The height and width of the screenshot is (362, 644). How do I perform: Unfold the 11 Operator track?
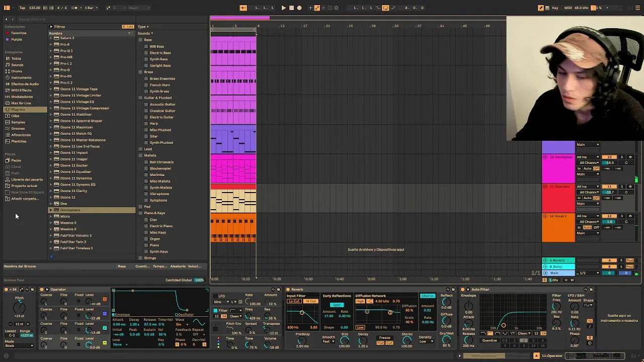coord(545,187)
